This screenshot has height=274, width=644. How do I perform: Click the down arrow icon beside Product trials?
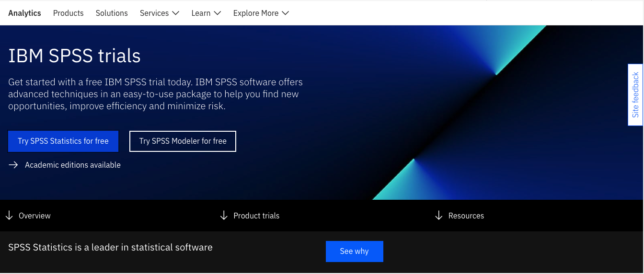pos(224,216)
